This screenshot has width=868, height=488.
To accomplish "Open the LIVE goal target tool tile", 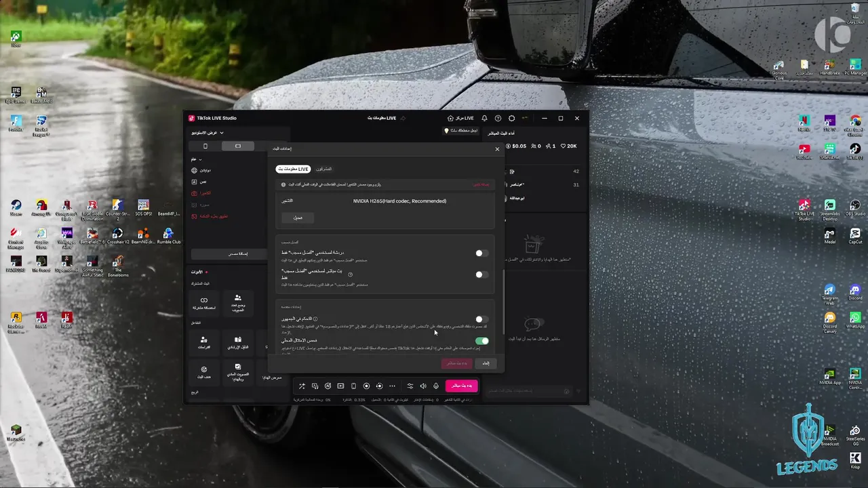I will click(x=204, y=371).
